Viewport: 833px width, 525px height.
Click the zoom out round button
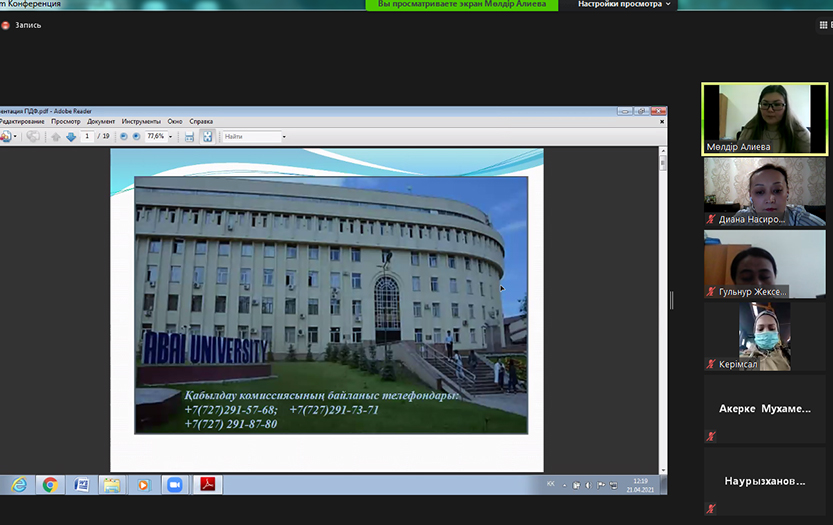[x=124, y=137]
